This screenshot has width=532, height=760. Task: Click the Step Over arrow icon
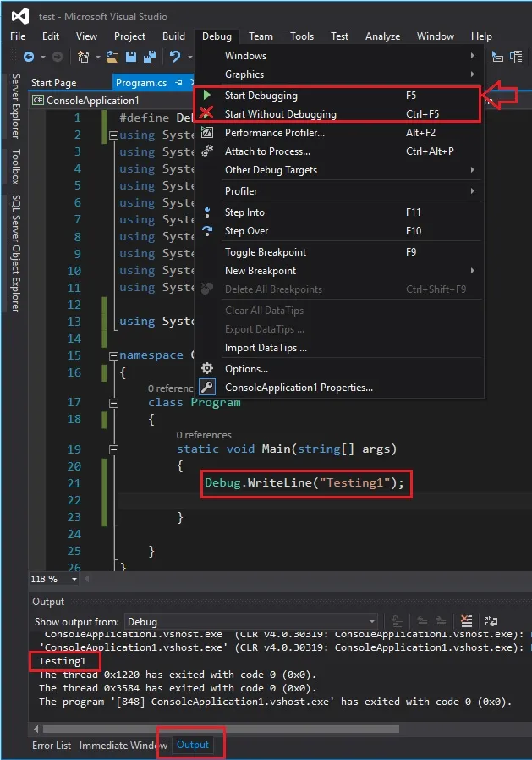click(x=207, y=231)
